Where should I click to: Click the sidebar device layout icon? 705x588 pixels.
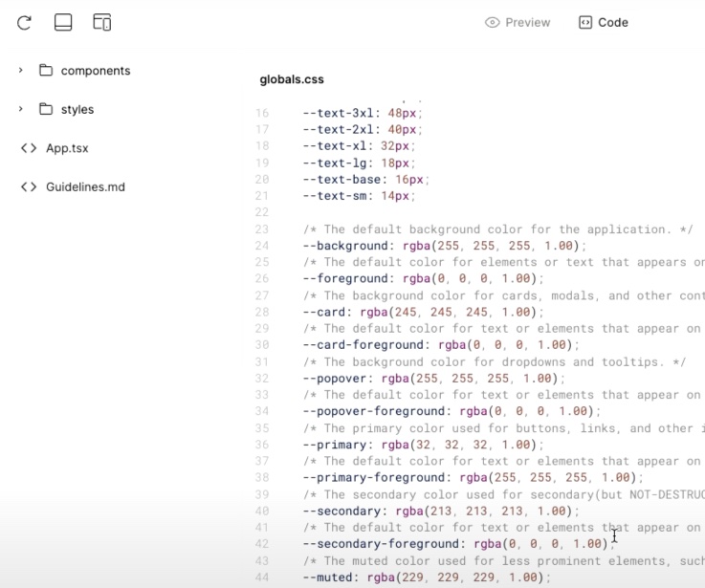tap(102, 22)
